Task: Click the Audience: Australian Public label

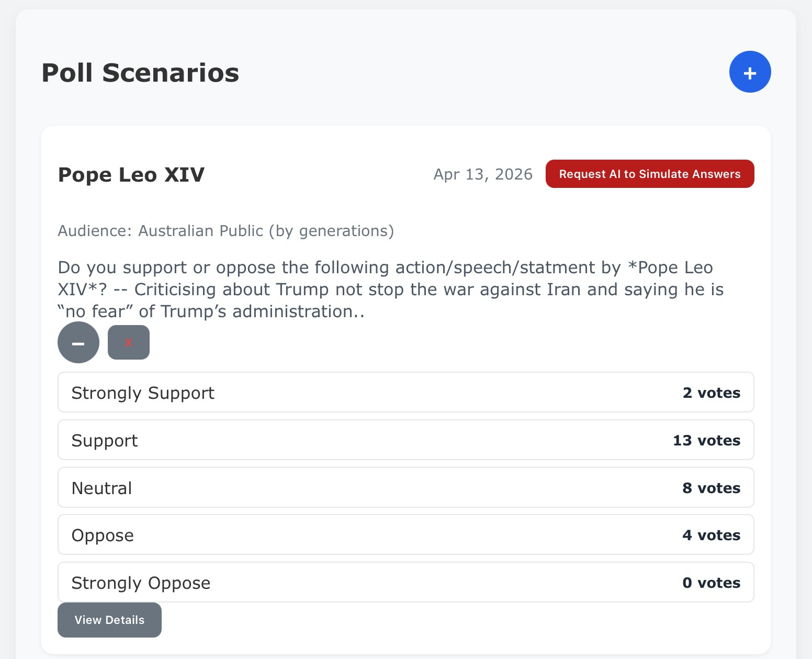Action: [225, 230]
